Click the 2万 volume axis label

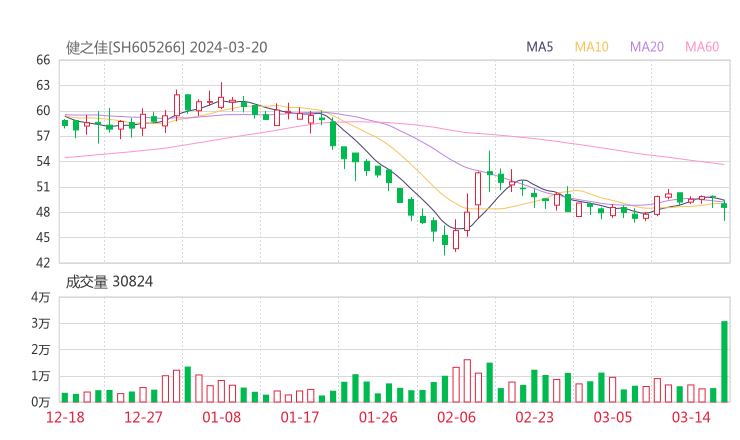click(x=41, y=350)
